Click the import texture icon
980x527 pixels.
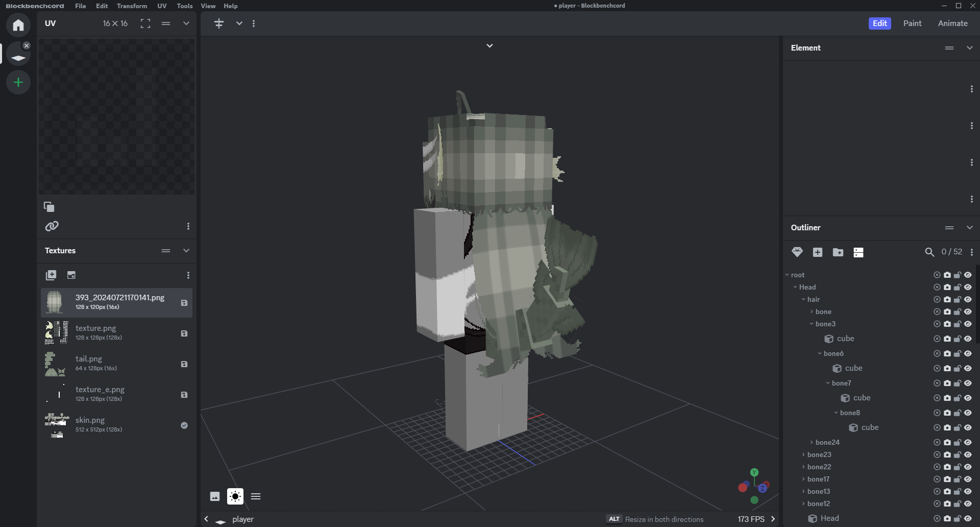click(x=51, y=275)
